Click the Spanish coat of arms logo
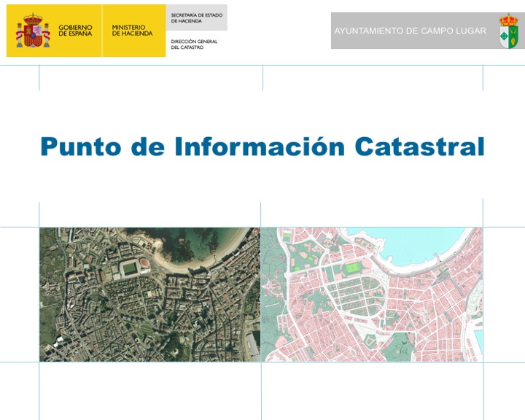 [33, 30]
